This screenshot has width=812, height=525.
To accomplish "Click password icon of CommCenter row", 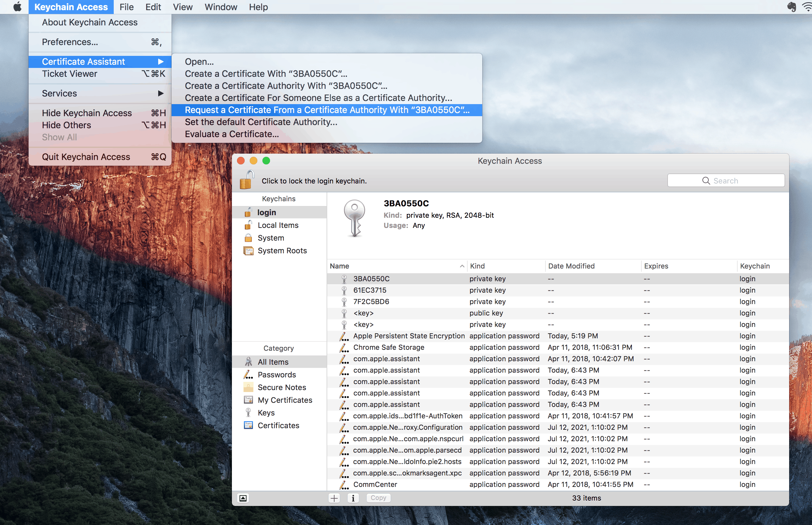I will [x=344, y=484].
